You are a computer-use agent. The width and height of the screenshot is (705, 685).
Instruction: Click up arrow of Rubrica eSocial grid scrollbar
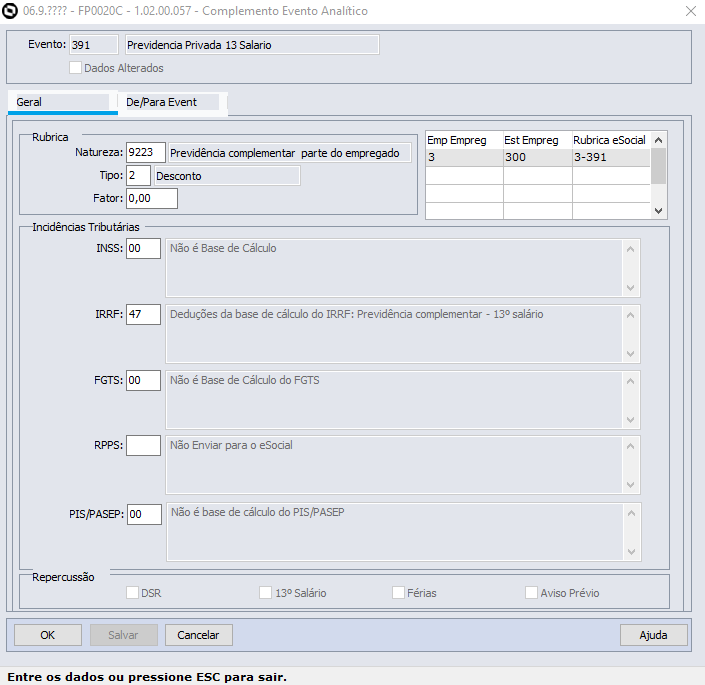[x=659, y=140]
